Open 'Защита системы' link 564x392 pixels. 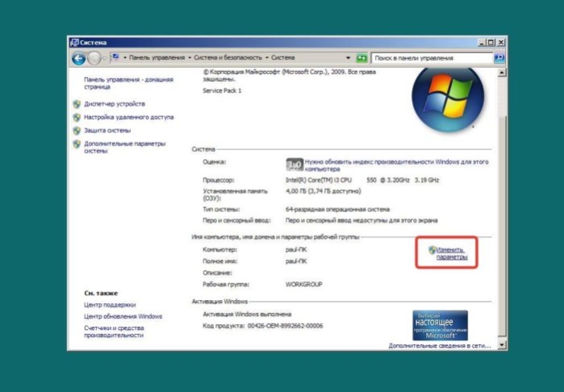(107, 131)
